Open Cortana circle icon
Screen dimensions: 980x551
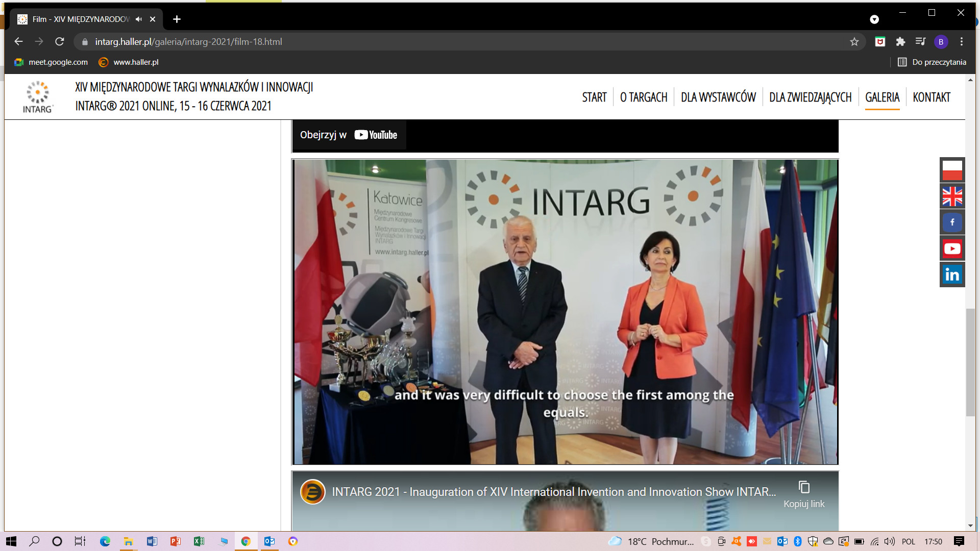click(57, 541)
